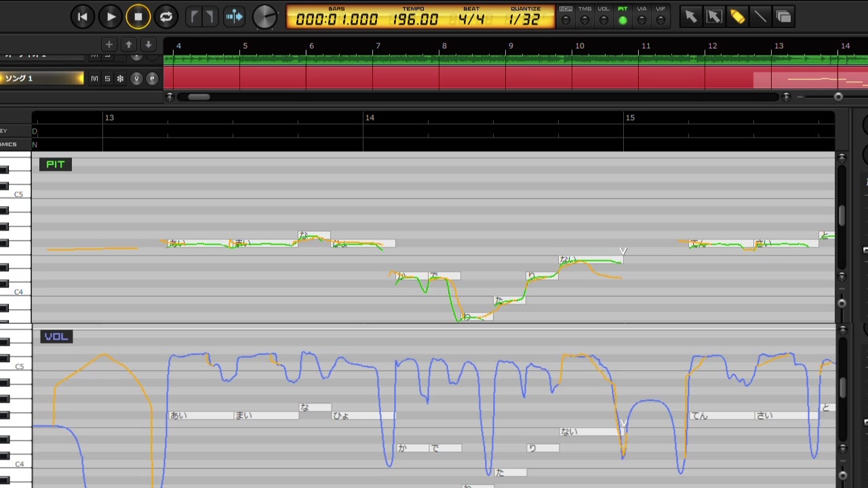
Task: Click the TEMPO 196.00 value field
Action: (x=414, y=19)
